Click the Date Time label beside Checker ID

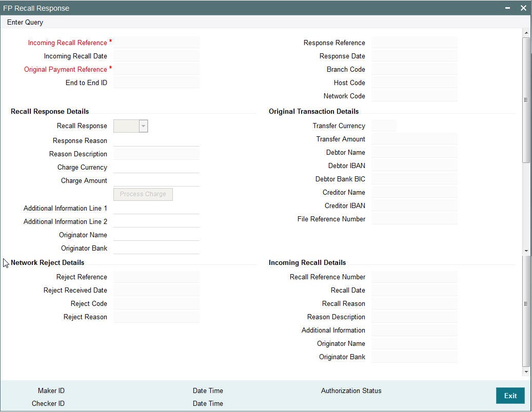[x=208, y=403]
